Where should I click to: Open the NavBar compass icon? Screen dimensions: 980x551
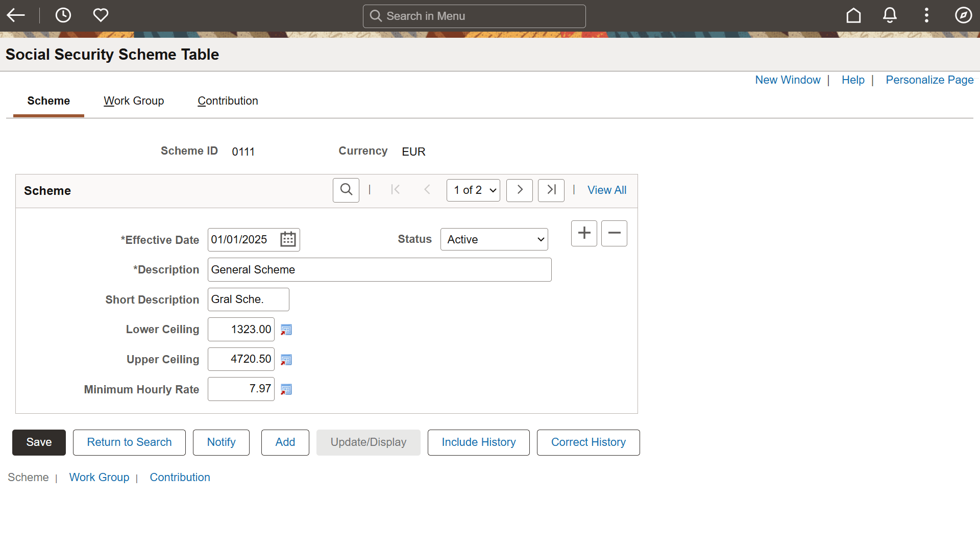pos(963,15)
